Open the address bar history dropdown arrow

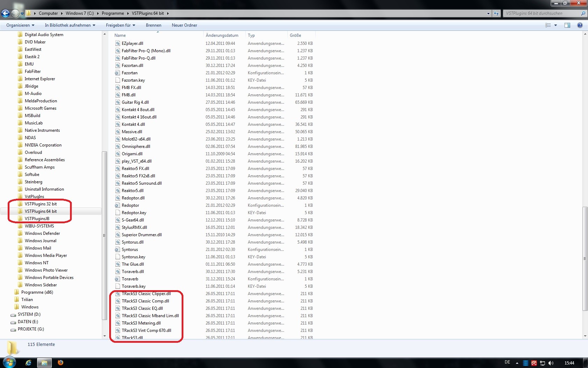[488, 13]
